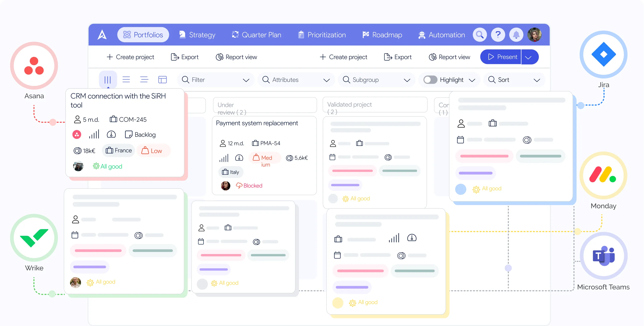Click the Wrike integration logo
This screenshot has width=644, height=326.
34,238
